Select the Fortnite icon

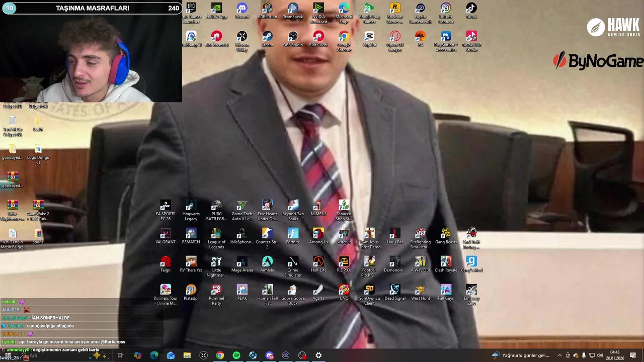point(293,236)
